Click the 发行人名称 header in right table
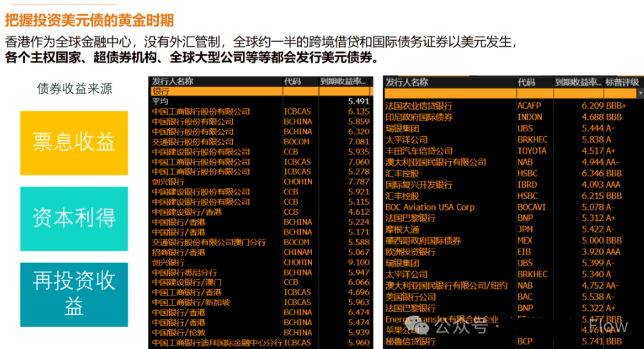Screen dimensions: 644x349 click(407, 82)
